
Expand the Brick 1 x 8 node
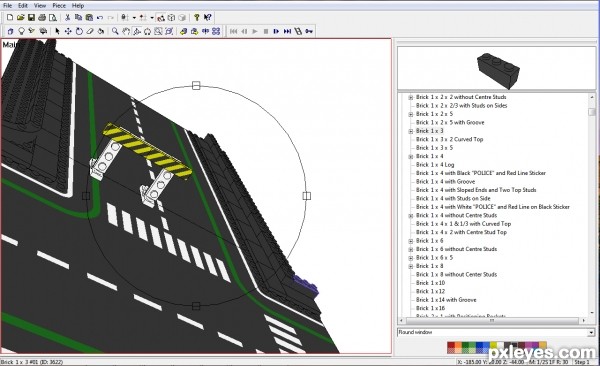[x=410, y=266]
